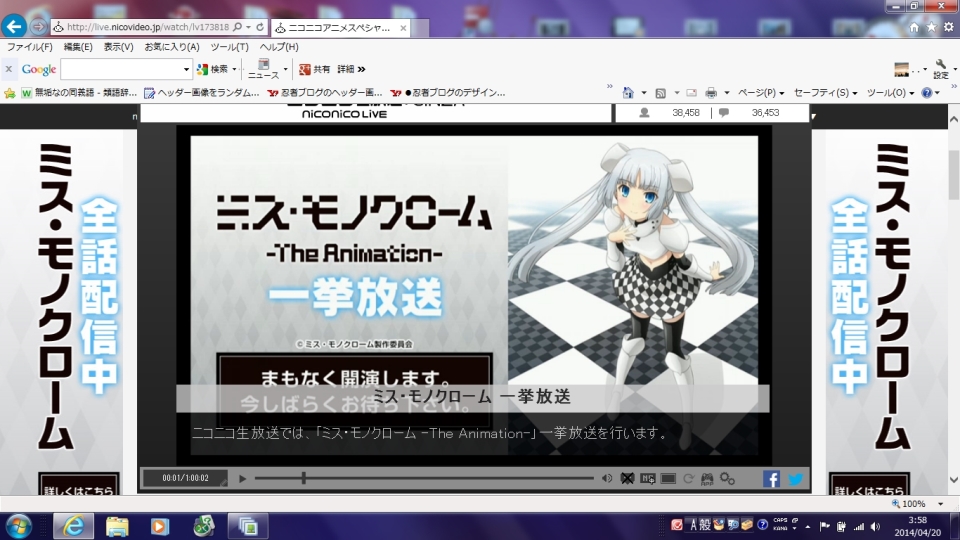Image resolution: width=960 pixels, height=540 pixels.
Task: Click the command bar Read mail icon
Action: (691, 93)
